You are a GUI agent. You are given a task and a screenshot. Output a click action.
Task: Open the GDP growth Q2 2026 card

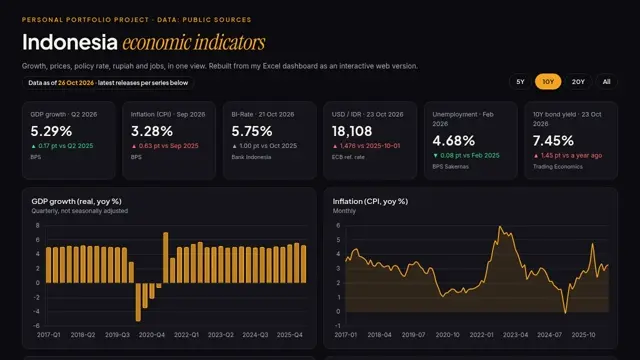click(69, 140)
